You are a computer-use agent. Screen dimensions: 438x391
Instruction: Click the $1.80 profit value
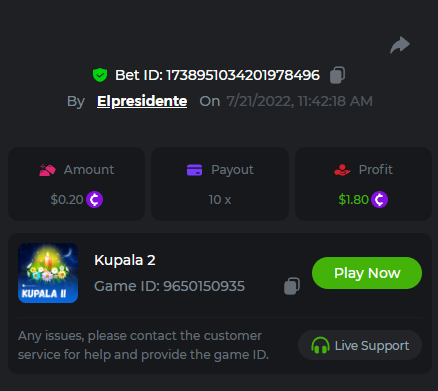click(x=353, y=200)
